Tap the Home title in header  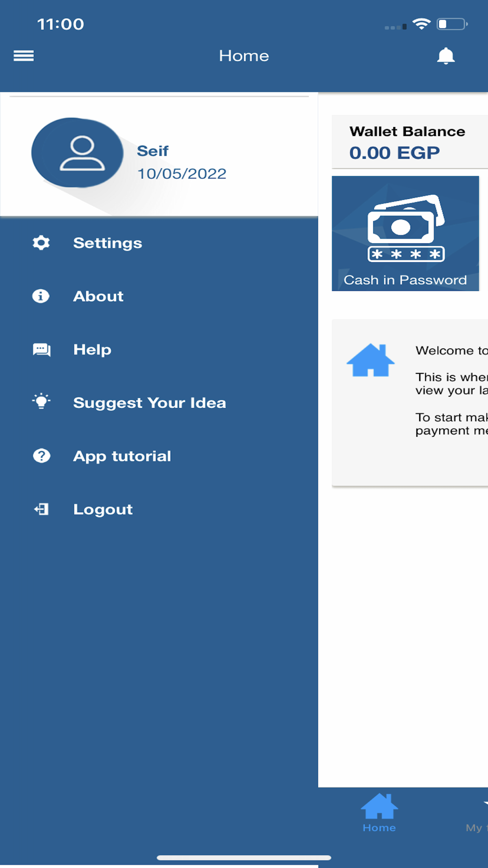coord(244,56)
